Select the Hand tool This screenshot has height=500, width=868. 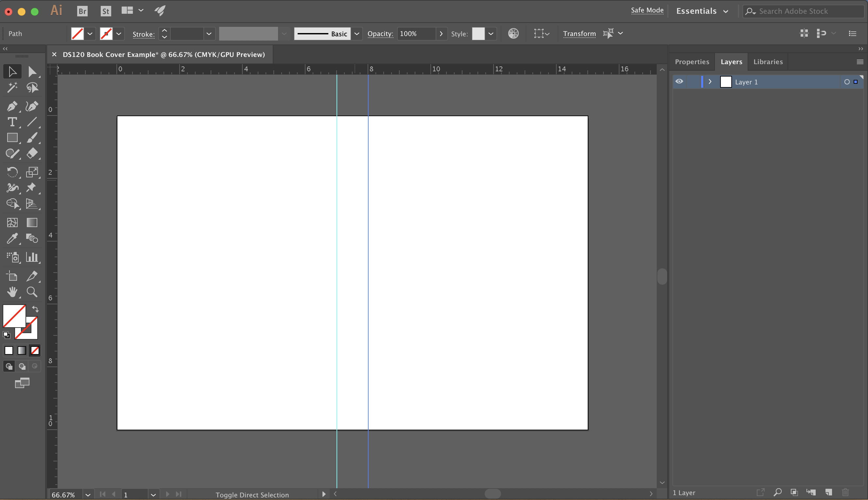(x=12, y=292)
